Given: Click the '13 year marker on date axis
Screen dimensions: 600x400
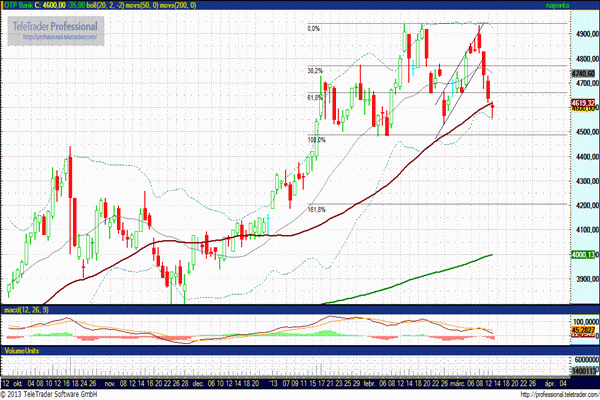Looking at the screenshot, I should [x=273, y=382].
